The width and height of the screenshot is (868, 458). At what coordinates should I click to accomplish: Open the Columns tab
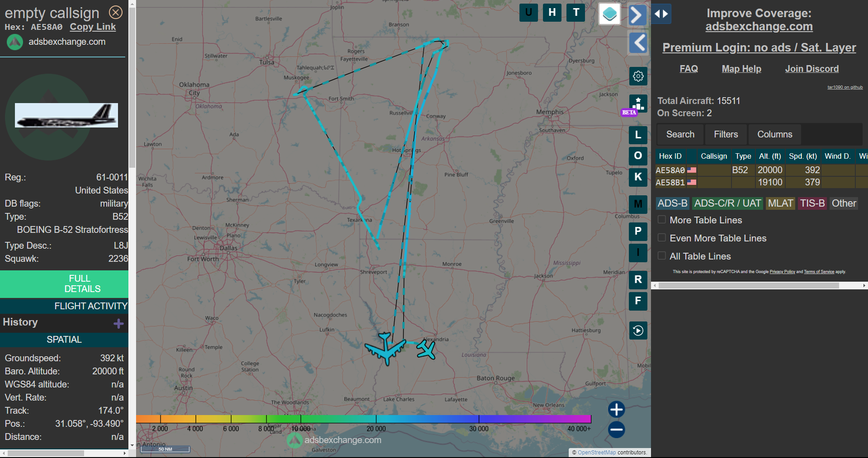[x=774, y=135]
